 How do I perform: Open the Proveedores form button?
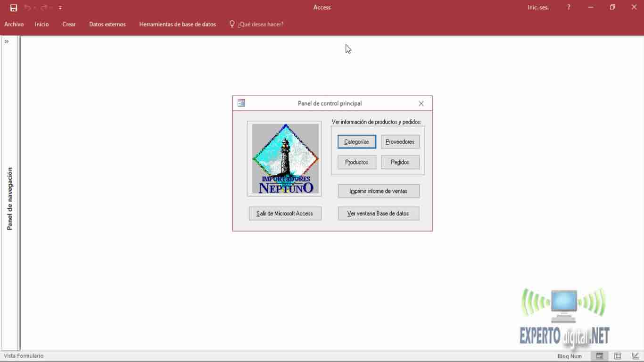(x=400, y=142)
